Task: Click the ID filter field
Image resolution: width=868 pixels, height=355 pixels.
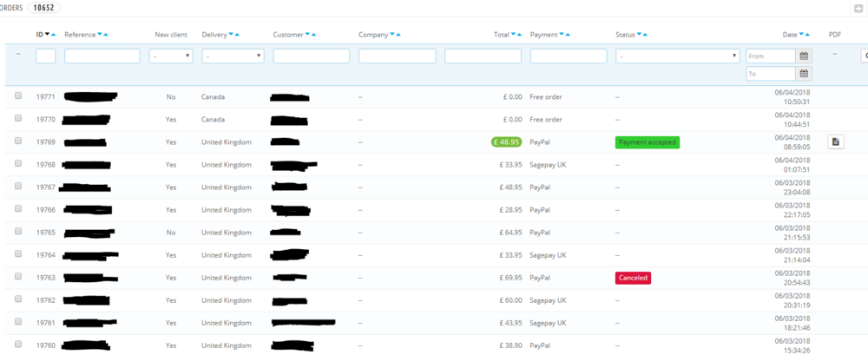Action: coord(46,56)
